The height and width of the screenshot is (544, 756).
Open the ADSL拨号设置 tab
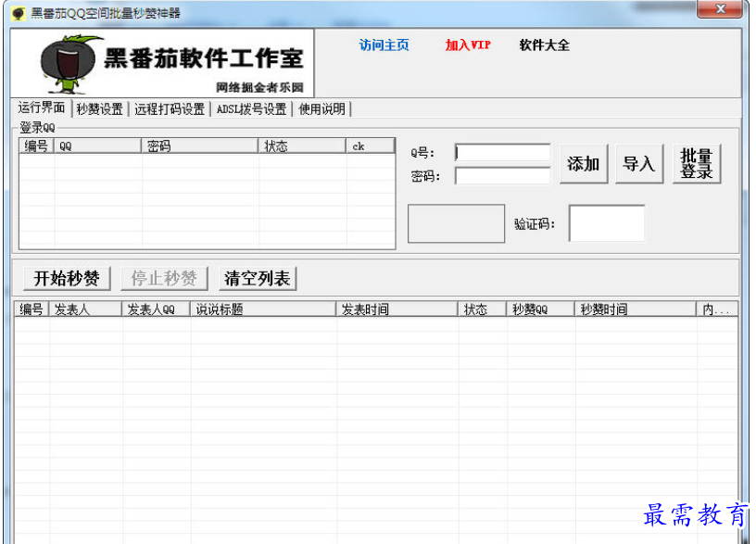(x=251, y=109)
